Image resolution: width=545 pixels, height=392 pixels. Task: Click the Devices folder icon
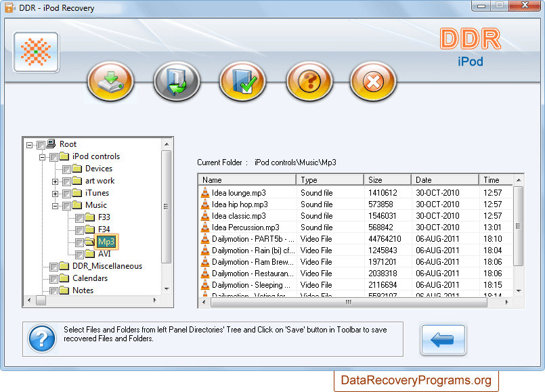click(x=77, y=169)
